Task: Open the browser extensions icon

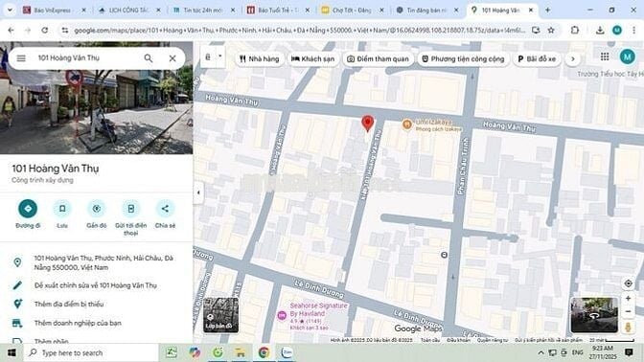Action: [575, 30]
